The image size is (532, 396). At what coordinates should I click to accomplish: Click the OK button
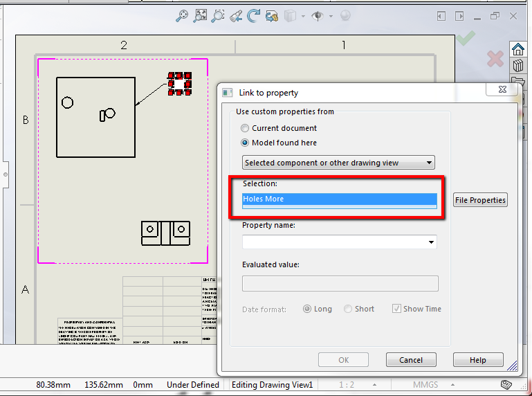(343, 360)
